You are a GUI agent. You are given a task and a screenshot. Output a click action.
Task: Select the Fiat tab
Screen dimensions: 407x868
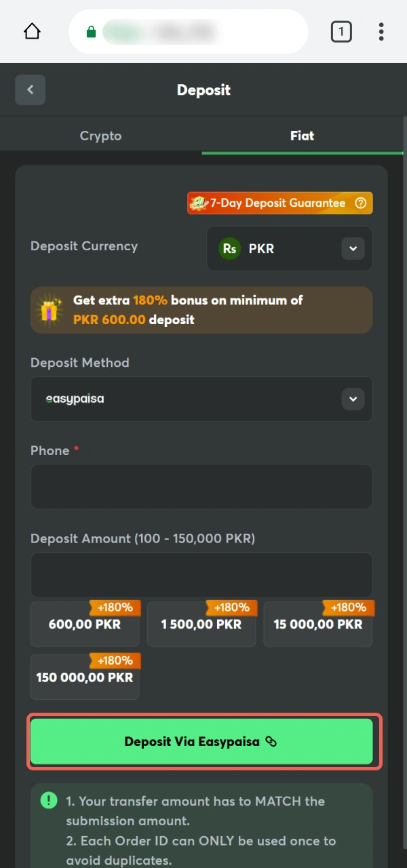coord(302,135)
